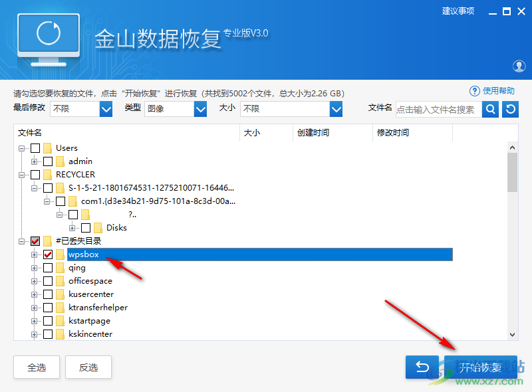This screenshot has height=392, width=532.
Task: Click the 反选 button
Action: click(88, 367)
